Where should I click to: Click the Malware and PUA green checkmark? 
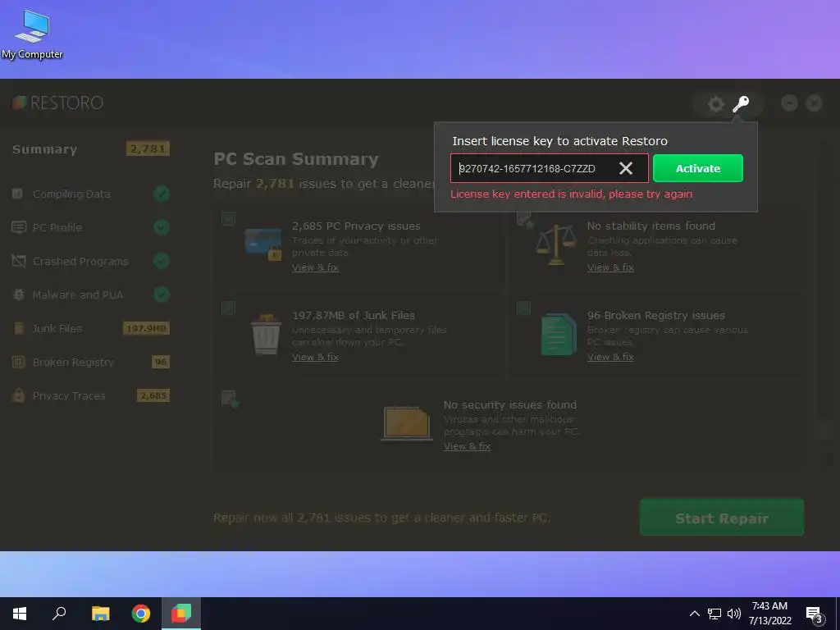pyautogui.click(x=162, y=294)
